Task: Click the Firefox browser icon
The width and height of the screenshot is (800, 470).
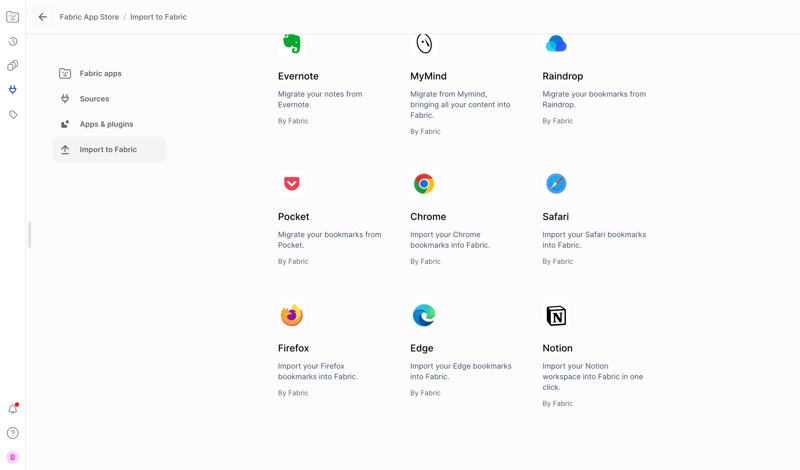Action: [292, 315]
